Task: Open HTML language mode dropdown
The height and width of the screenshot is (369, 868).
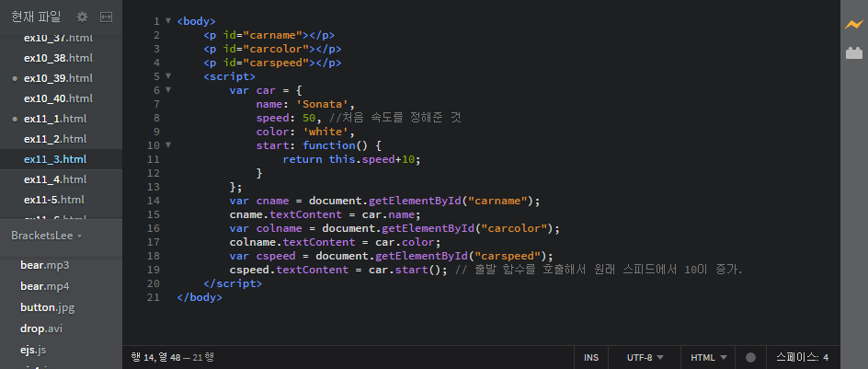Action: (x=708, y=357)
